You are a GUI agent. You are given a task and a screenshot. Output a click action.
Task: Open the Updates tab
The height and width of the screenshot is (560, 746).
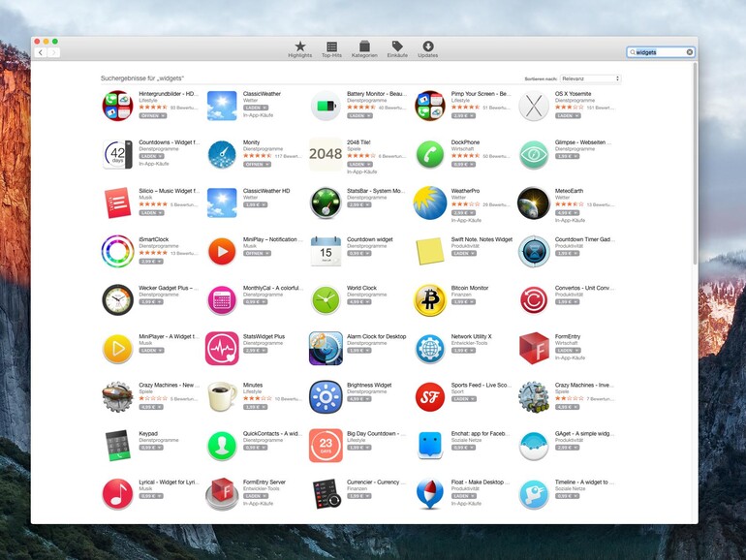(427, 49)
